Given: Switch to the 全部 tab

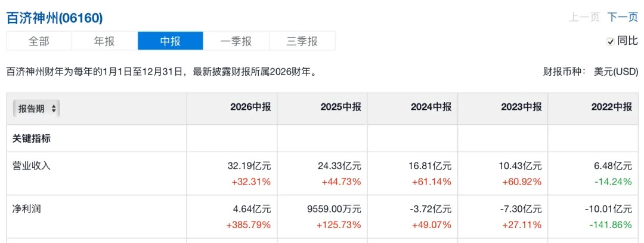Looking at the screenshot, I should coord(39,41).
